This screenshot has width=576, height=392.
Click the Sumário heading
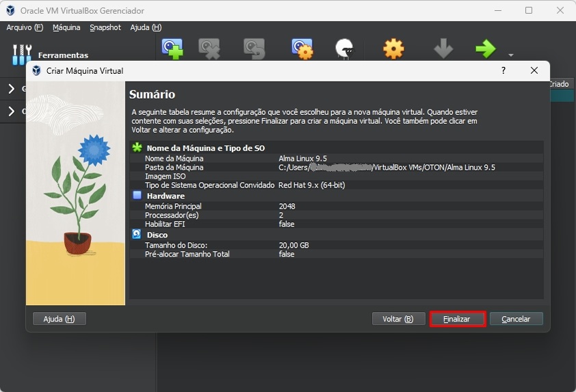tap(152, 94)
